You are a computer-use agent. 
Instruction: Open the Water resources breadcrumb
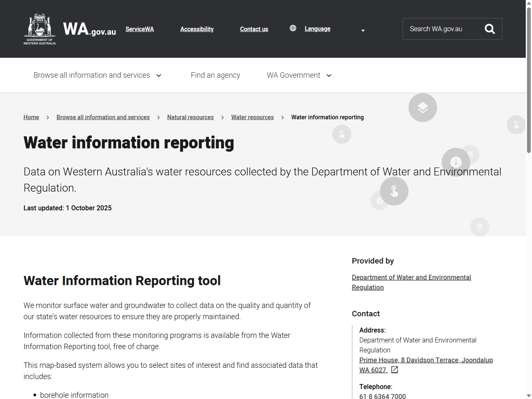(x=252, y=117)
